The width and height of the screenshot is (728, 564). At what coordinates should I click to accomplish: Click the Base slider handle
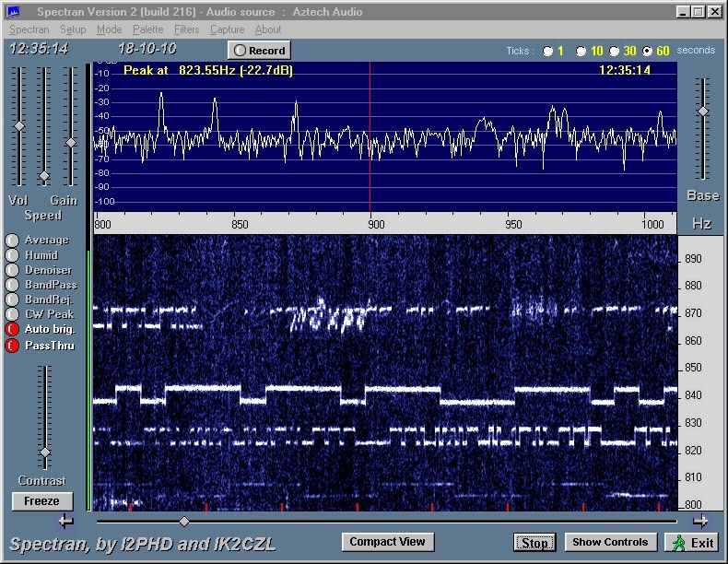703,112
